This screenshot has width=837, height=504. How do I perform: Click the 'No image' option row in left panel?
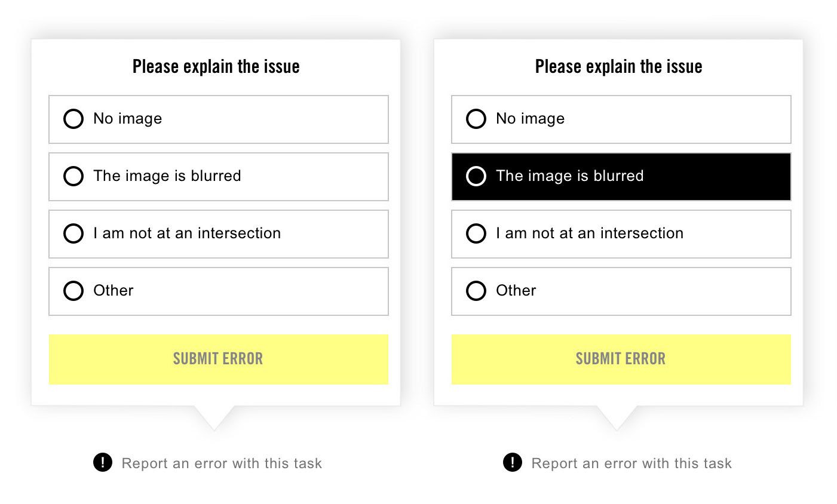tap(219, 119)
